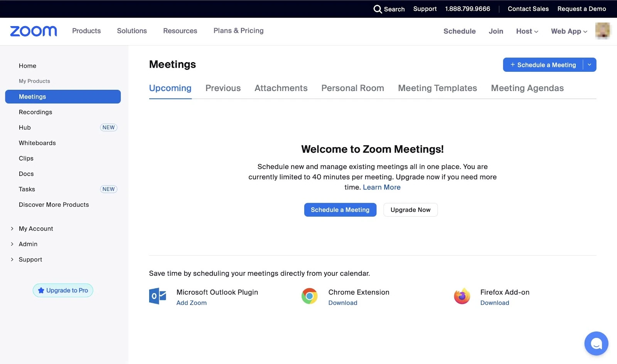Open the search magnifier icon
This screenshot has height=364, width=617.
pos(378,9)
